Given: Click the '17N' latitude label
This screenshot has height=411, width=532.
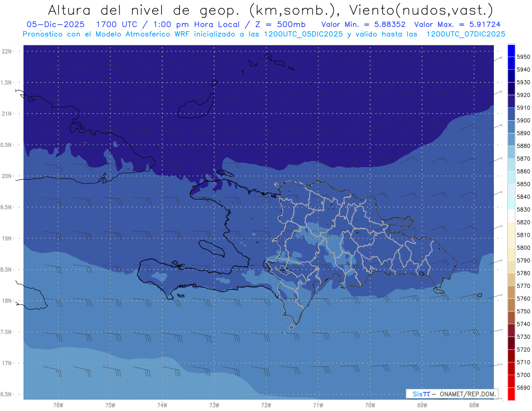Looking at the screenshot, I should tap(7, 363).
